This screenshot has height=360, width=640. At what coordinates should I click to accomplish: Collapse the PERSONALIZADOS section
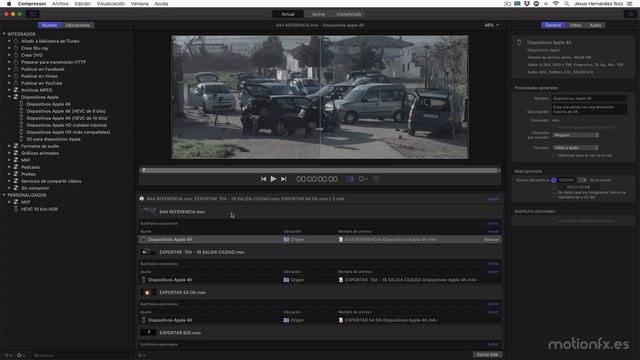tap(4, 195)
